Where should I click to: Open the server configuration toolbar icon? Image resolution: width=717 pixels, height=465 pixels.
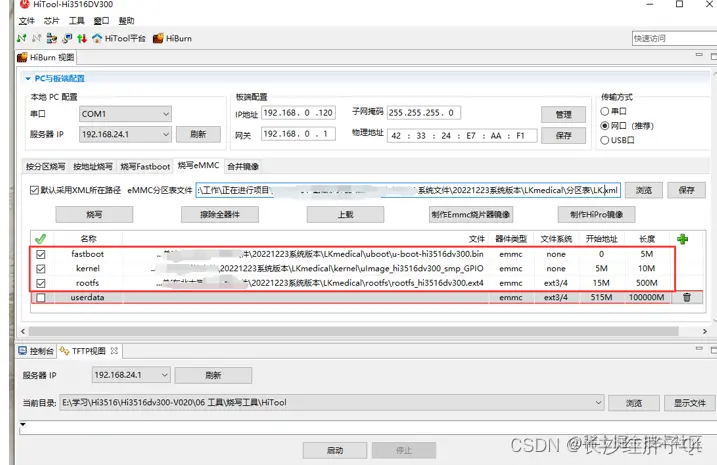[x=52, y=38]
